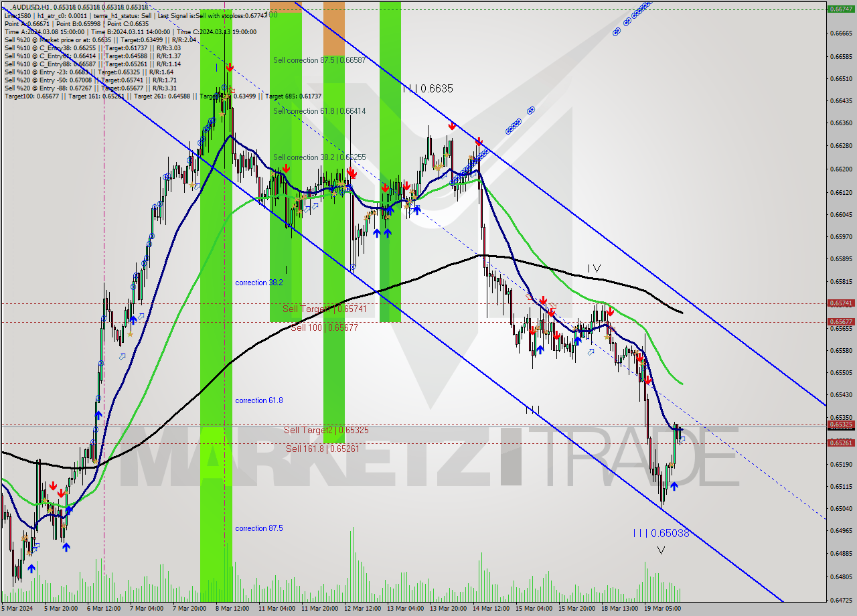Viewport: 857px width, 616px height.
Task: Click the '15 Mar 20:00' time label
Action: click(x=576, y=609)
